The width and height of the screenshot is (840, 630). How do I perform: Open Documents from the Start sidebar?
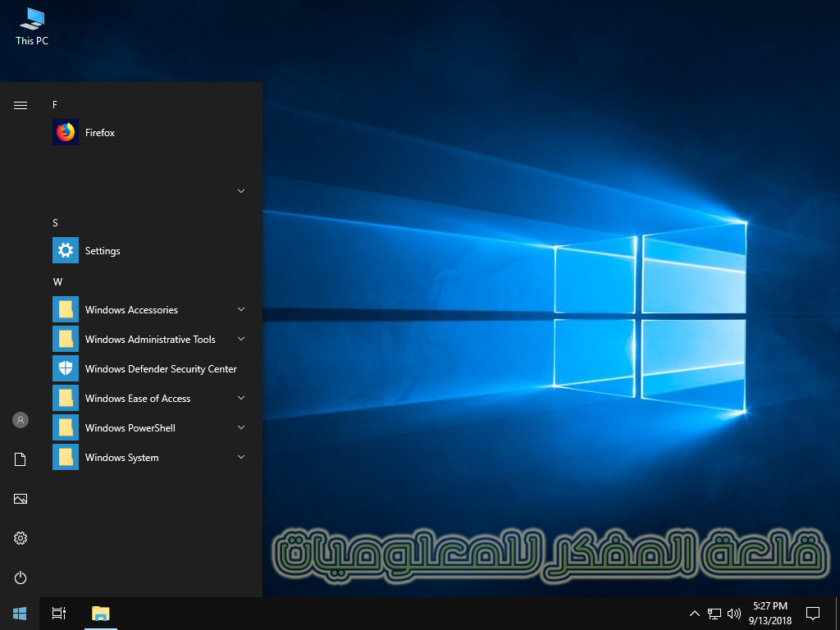coord(21,459)
